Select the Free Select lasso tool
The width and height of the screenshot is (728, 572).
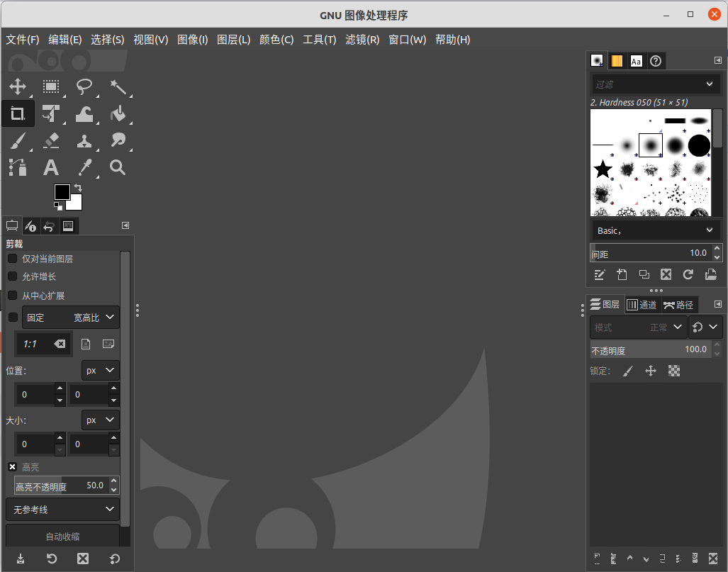tap(84, 86)
